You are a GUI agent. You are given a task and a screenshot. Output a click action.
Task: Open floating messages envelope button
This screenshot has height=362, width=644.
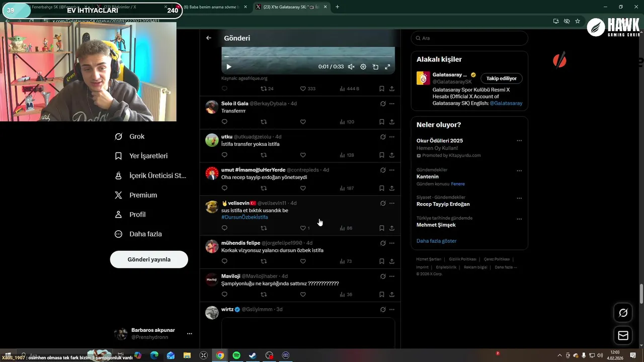623,335
